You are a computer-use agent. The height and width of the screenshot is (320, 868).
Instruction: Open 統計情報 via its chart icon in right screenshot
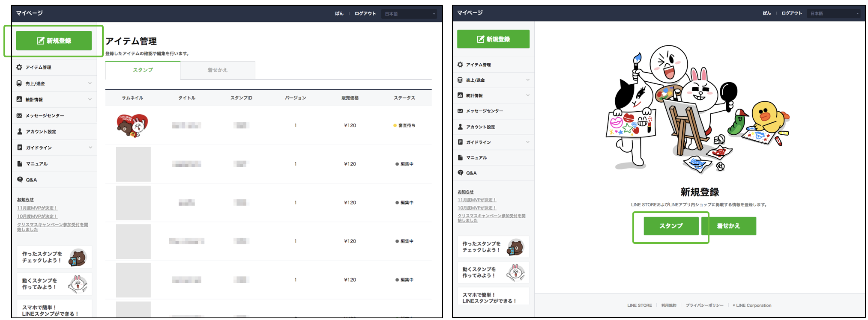(460, 95)
